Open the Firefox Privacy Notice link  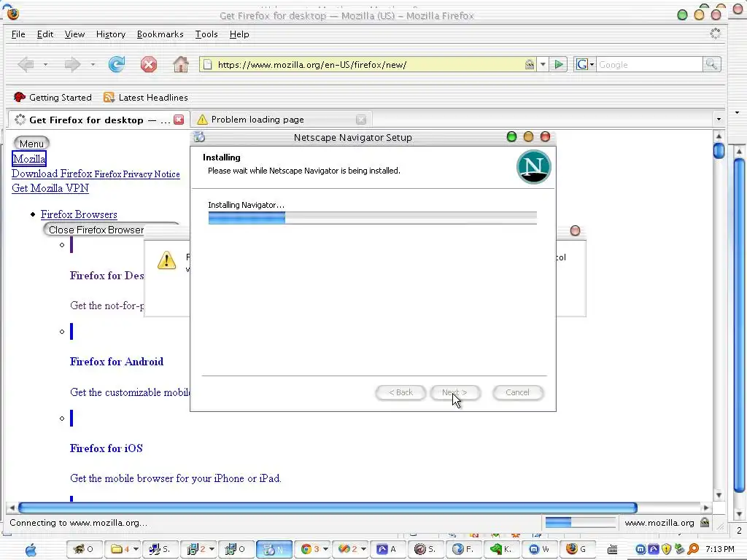pyautogui.click(x=137, y=174)
